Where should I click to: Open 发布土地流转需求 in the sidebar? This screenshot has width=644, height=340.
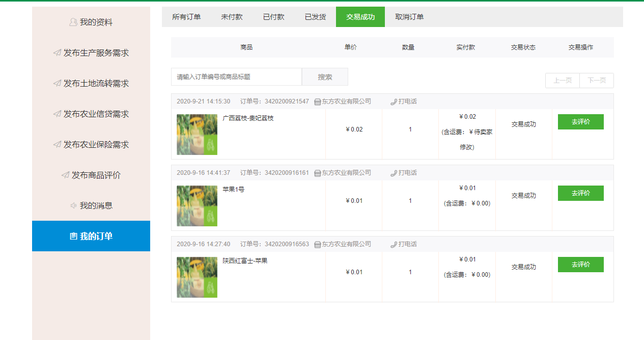96,84
